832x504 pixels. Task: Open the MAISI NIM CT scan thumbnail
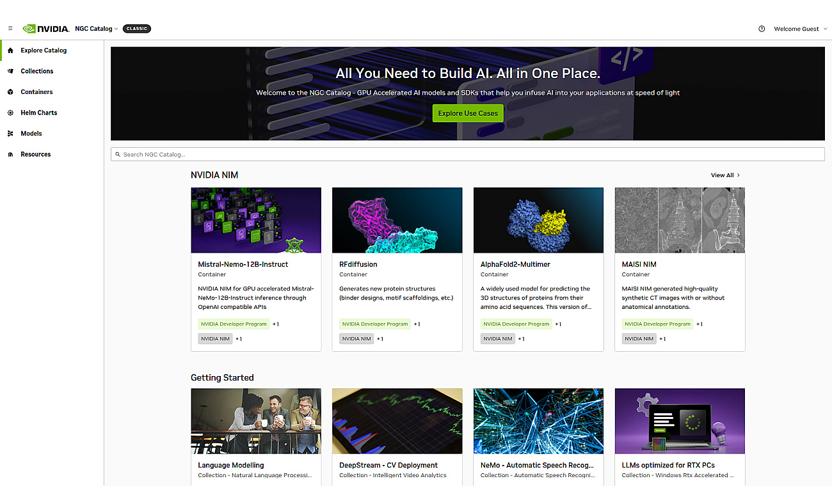coord(680,220)
